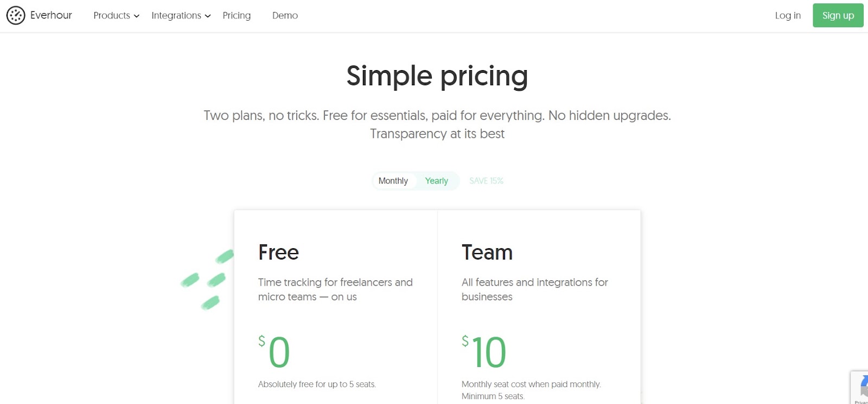Open the Pricing menu item
868x404 pixels.
tap(236, 15)
